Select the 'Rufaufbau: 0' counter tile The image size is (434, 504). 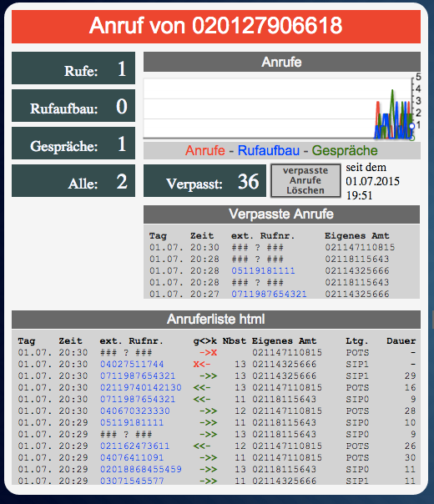73,106
